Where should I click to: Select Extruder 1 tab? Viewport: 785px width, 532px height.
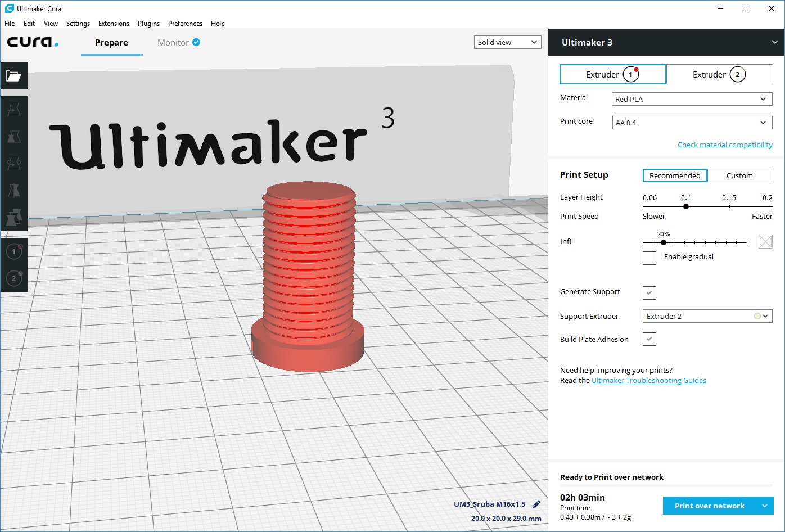pos(613,74)
